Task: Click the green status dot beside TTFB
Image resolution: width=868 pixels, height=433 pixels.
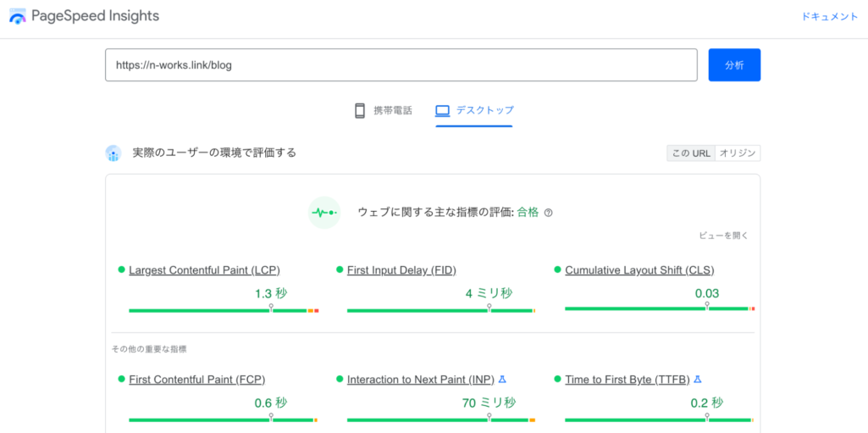Action: click(x=557, y=380)
